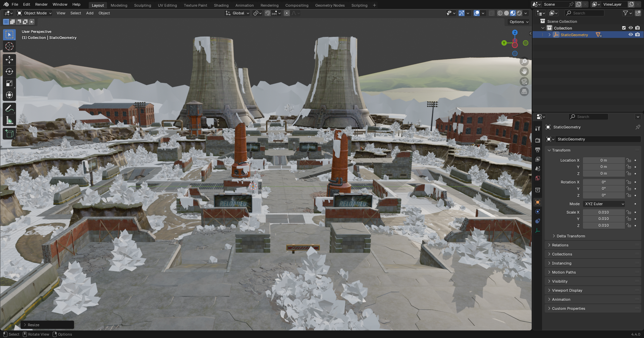Expand the Delta Transform section
The image size is (644, 338).
(x=570, y=236)
